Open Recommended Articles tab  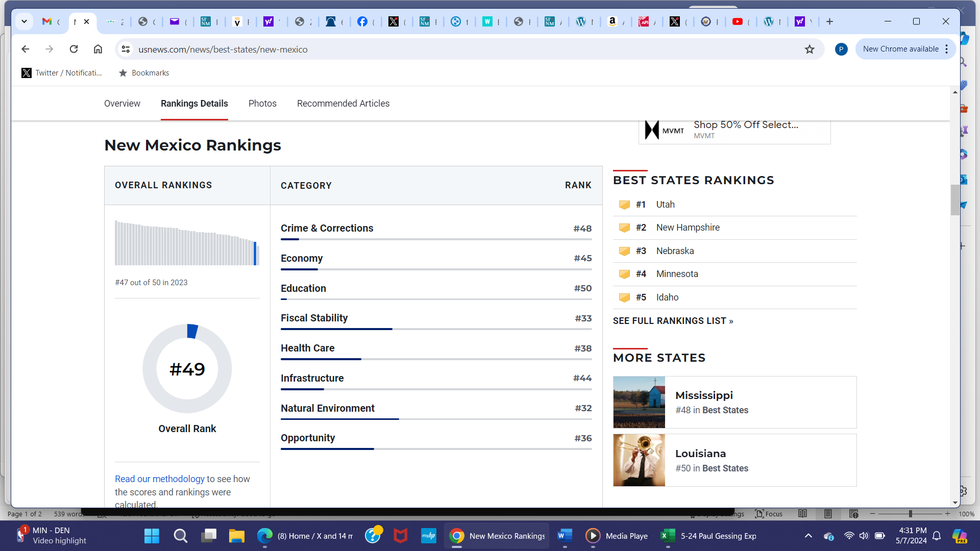tap(343, 104)
